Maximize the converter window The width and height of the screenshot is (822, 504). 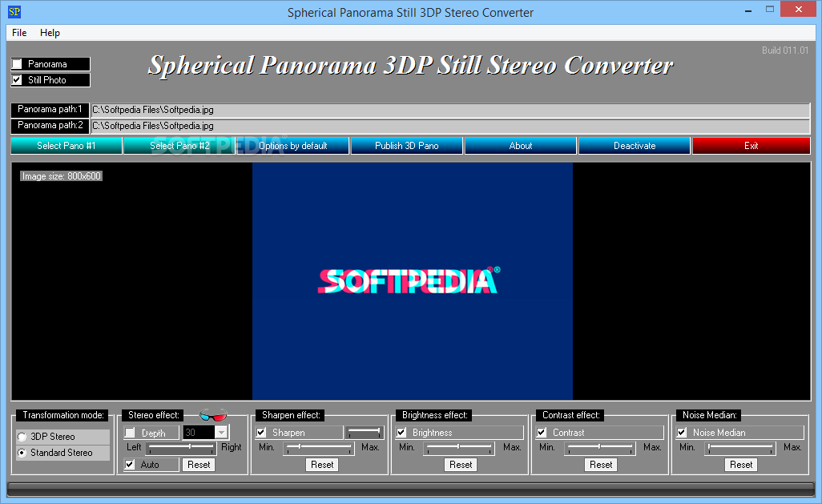tap(770, 10)
